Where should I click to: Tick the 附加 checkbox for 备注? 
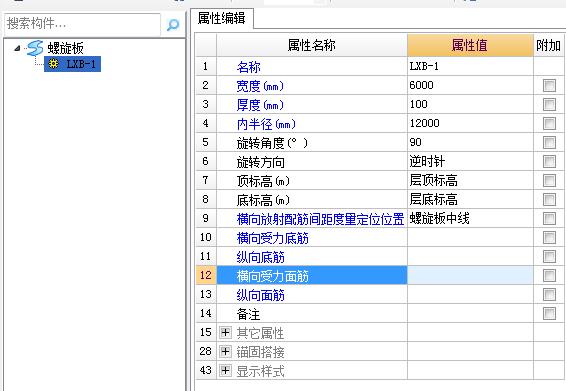pos(549,313)
